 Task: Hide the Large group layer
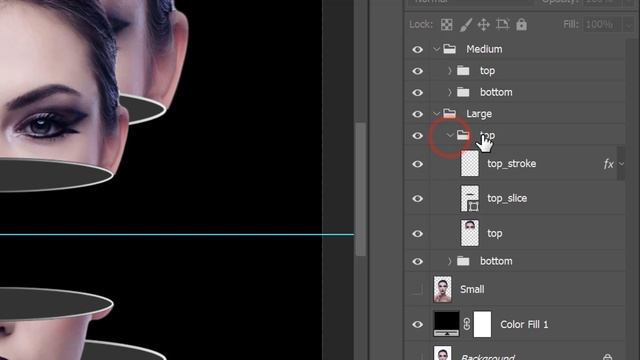(x=417, y=114)
